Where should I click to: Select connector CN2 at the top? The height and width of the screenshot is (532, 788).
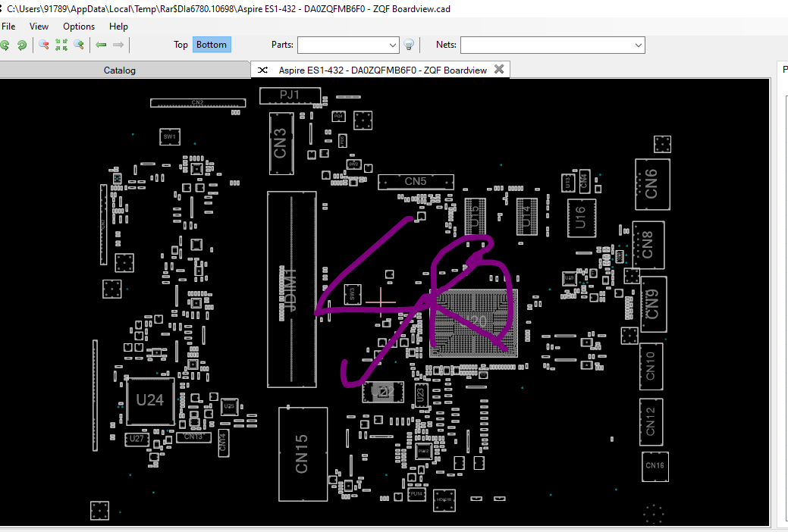[198, 103]
